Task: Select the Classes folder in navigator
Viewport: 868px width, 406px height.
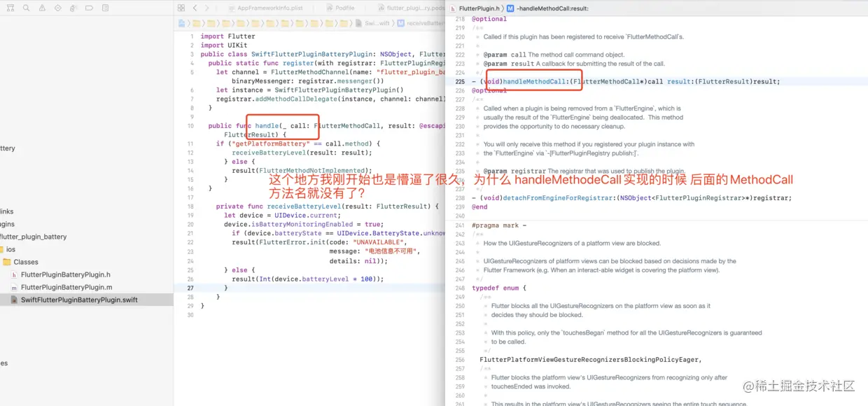Action: [x=21, y=262]
